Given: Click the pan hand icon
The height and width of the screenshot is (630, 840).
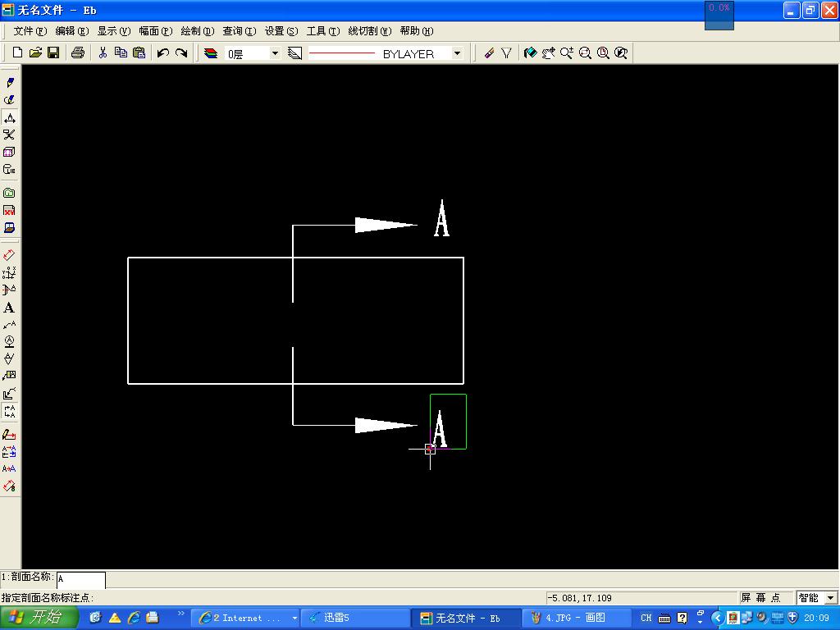Looking at the screenshot, I should click(548, 52).
